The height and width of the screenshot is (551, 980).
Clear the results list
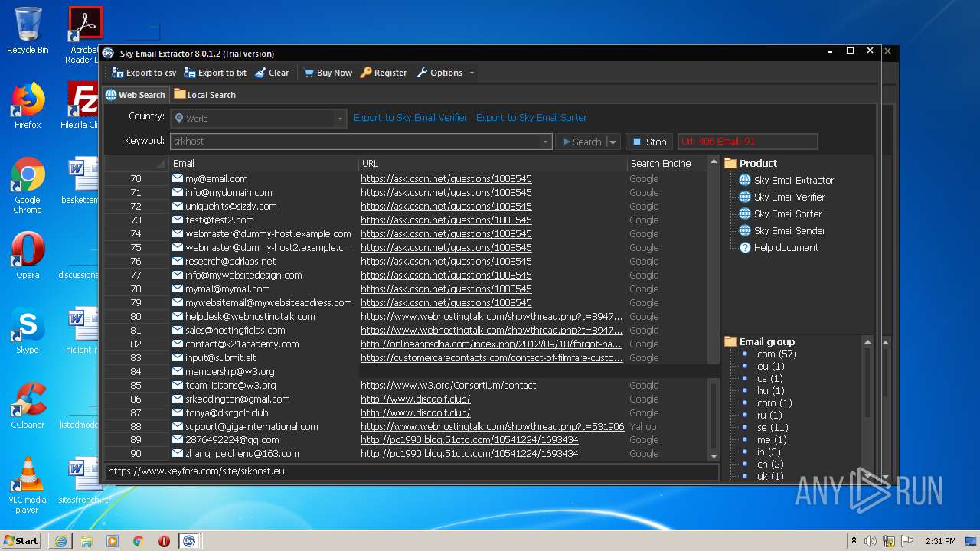pyautogui.click(x=272, y=73)
